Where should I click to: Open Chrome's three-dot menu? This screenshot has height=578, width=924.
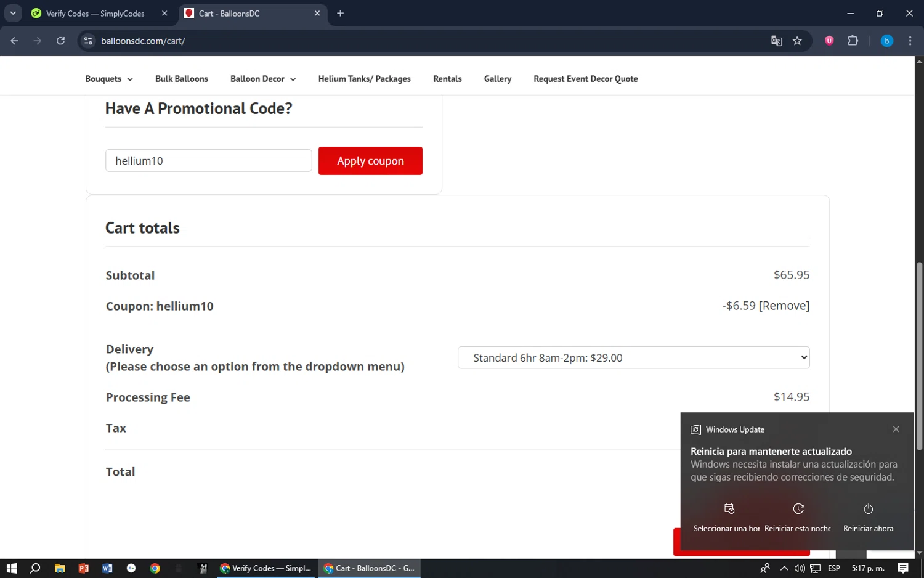pyautogui.click(x=910, y=41)
